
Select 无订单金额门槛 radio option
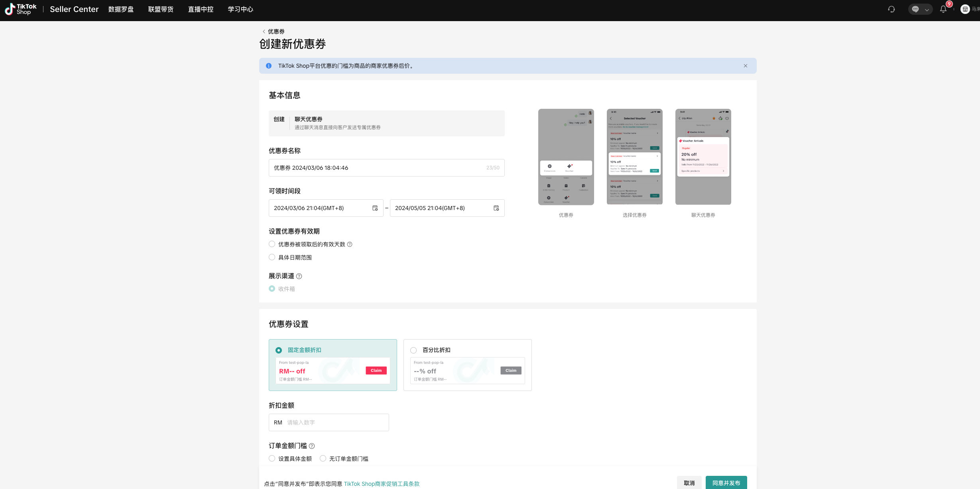pyautogui.click(x=323, y=459)
